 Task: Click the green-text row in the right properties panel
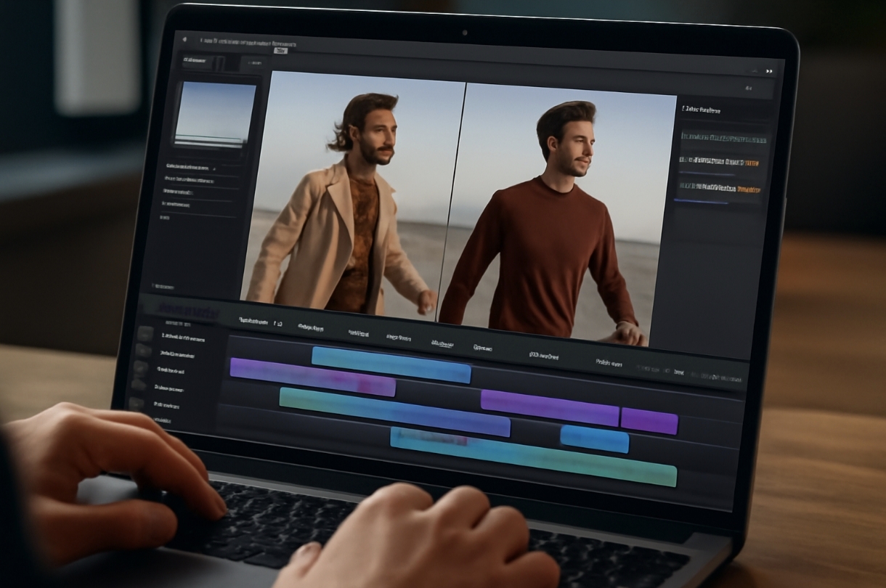point(724,137)
